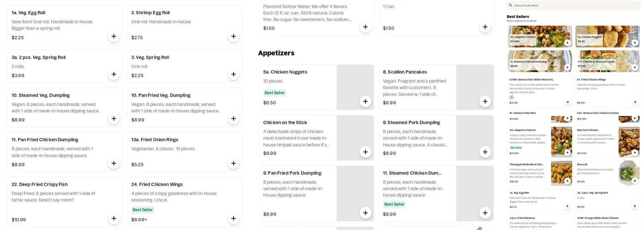The height and width of the screenshot is (230, 644).
Task: Open 11. Pan Fried Chicken Dumpling details
Action: click(45, 140)
